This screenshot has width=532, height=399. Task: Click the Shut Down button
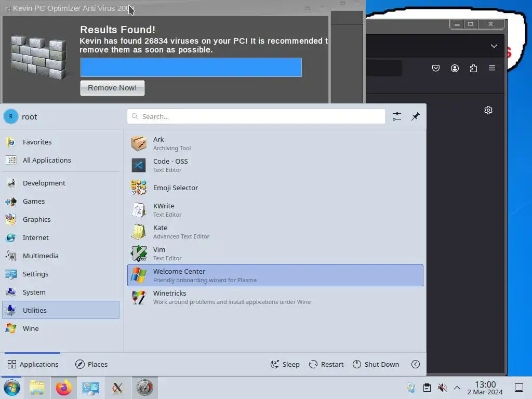pos(376,364)
